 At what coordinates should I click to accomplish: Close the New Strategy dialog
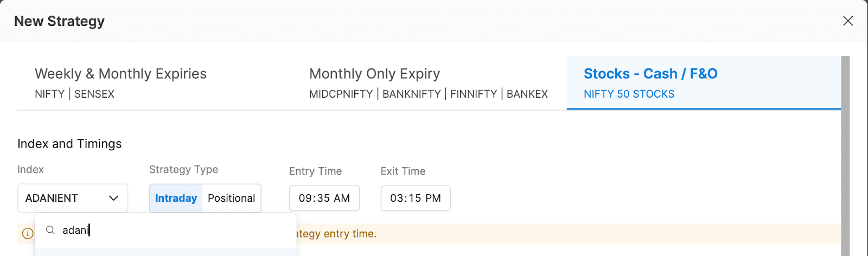pos(847,21)
